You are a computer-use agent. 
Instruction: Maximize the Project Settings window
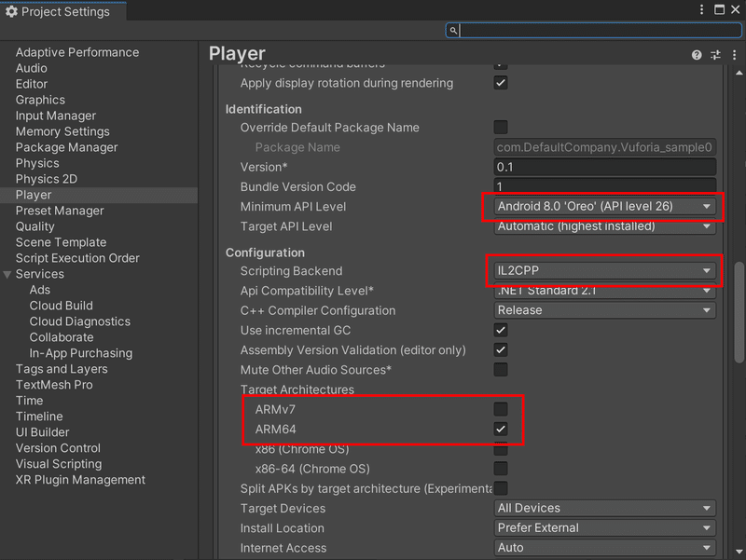(719, 9)
